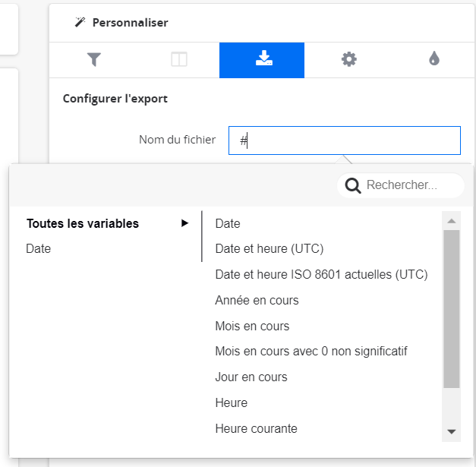Select Mois en cours avec 0 non significatif
The image size is (476, 467).
tap(311, 351)
